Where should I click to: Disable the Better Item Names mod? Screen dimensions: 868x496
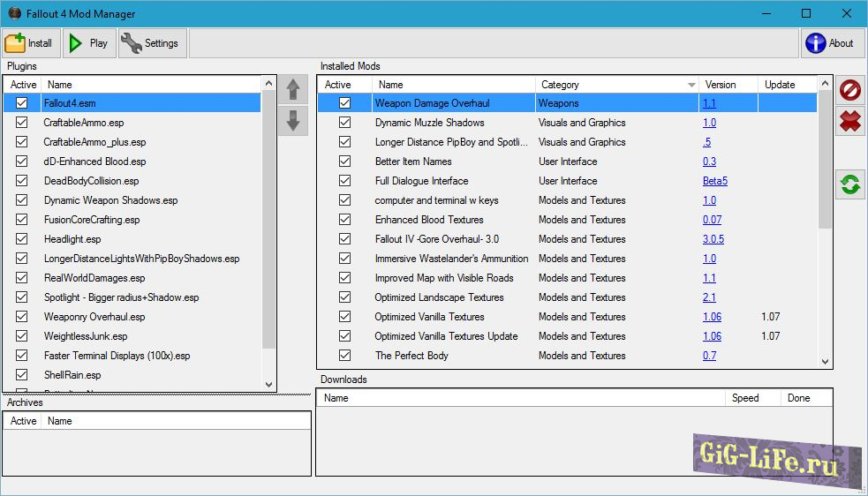(x=344, y=162)
